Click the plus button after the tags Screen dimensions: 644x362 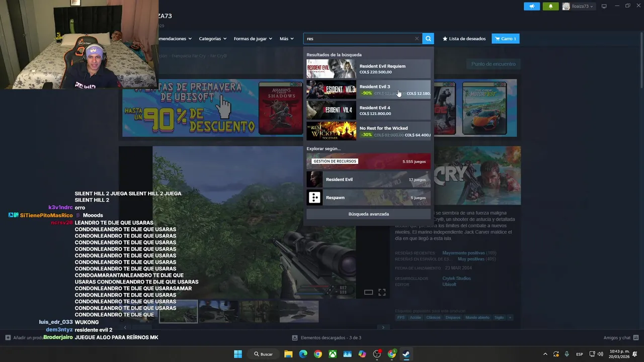click(510, 318)
